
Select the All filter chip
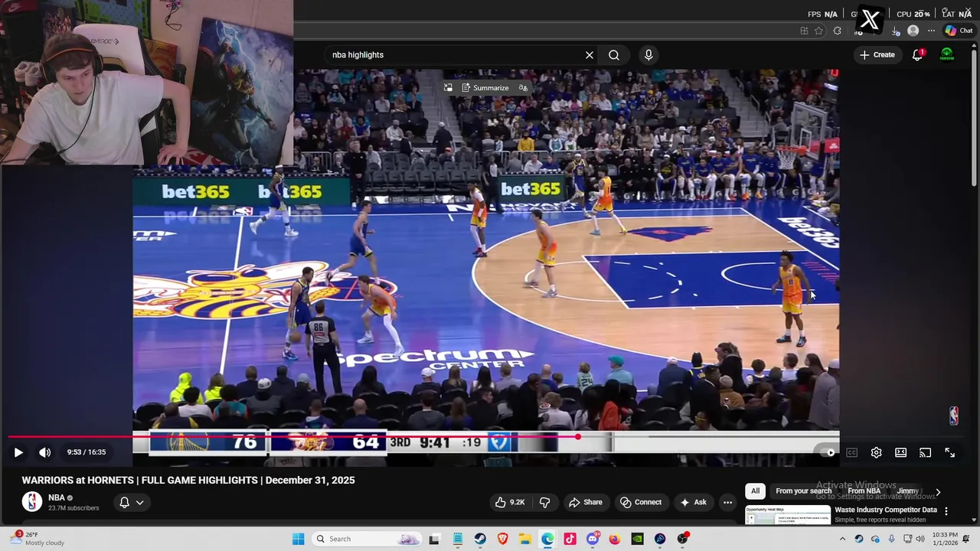tap(755, 491)
